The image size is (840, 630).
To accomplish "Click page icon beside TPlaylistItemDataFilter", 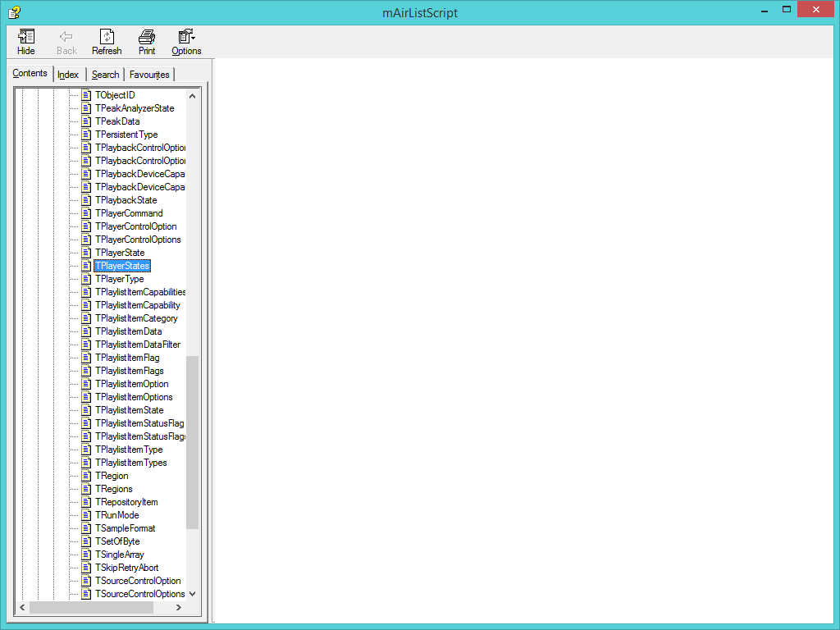I will coord(86,345).
